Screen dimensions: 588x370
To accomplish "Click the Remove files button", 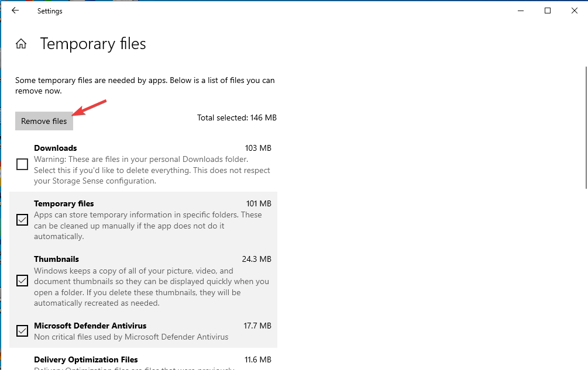I will (x=44, y=121).
